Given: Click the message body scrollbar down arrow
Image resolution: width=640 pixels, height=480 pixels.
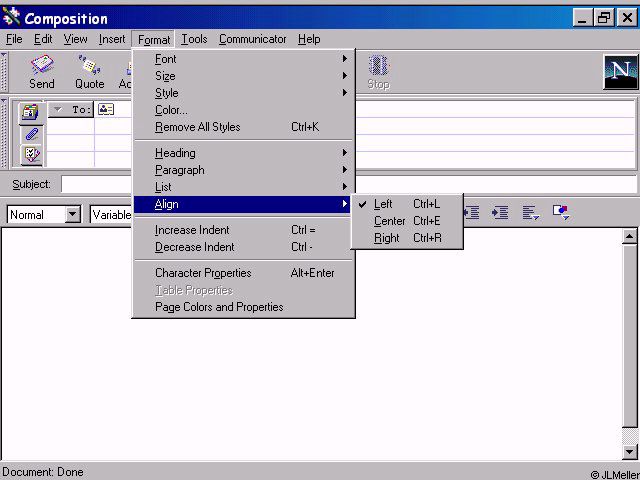Looking at the screenshot, I should tap(629, 451).
